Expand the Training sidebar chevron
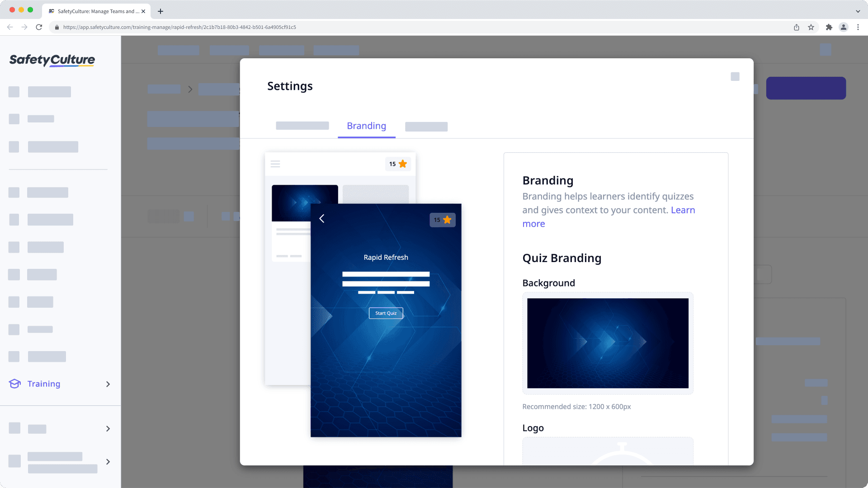This screenshot has height=488, width=868. [108, 384]
